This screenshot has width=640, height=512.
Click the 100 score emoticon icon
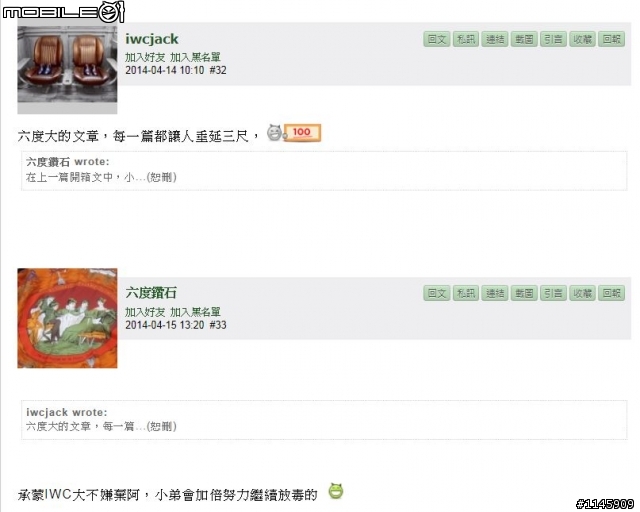click(x=294, y=133)
